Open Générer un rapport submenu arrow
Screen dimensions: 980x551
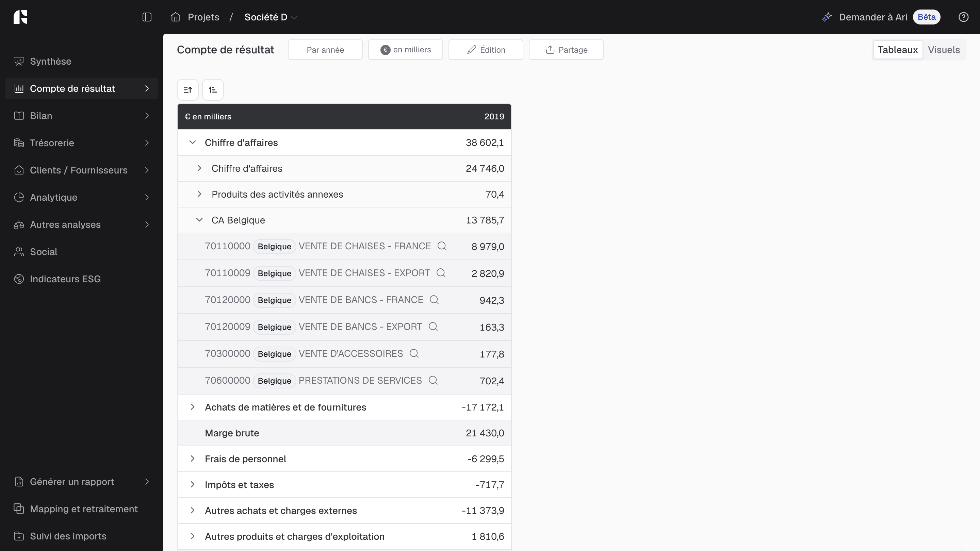147,482
